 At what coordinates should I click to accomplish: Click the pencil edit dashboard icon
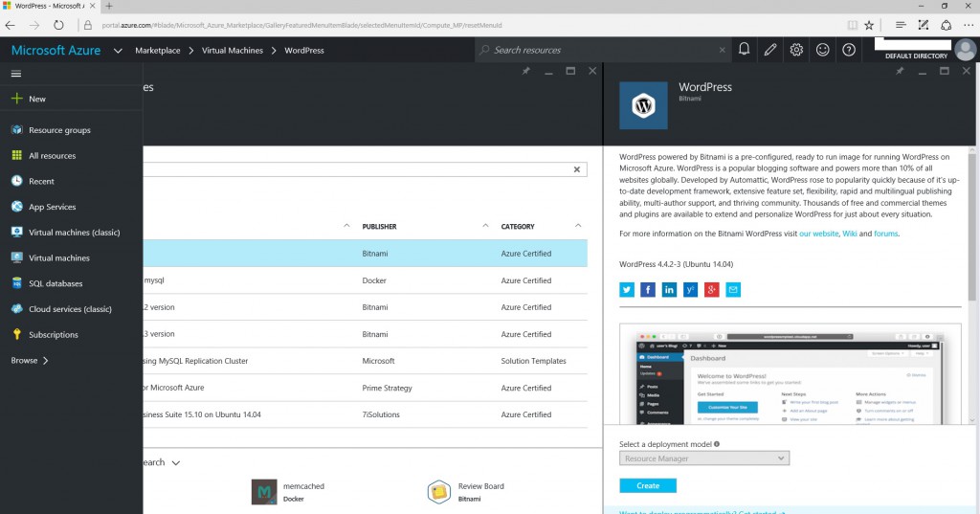coord(770,50)
